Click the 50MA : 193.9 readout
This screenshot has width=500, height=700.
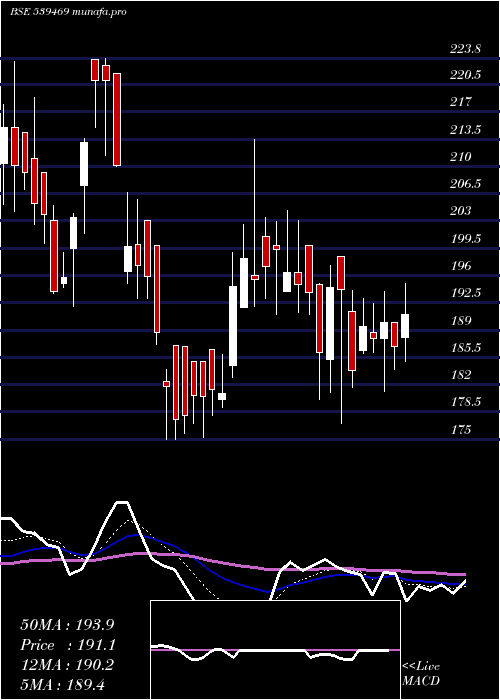[67, 625]
